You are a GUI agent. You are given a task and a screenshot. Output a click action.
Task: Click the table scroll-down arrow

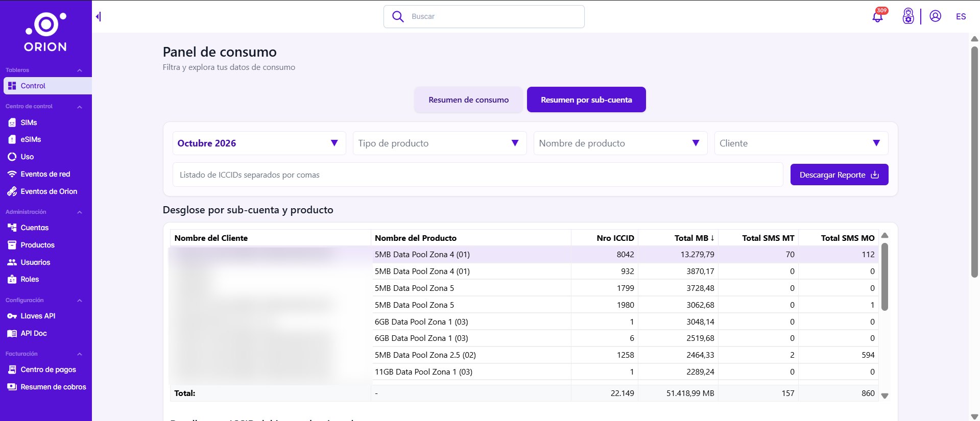pyautogui.click(x=885, y=395)
